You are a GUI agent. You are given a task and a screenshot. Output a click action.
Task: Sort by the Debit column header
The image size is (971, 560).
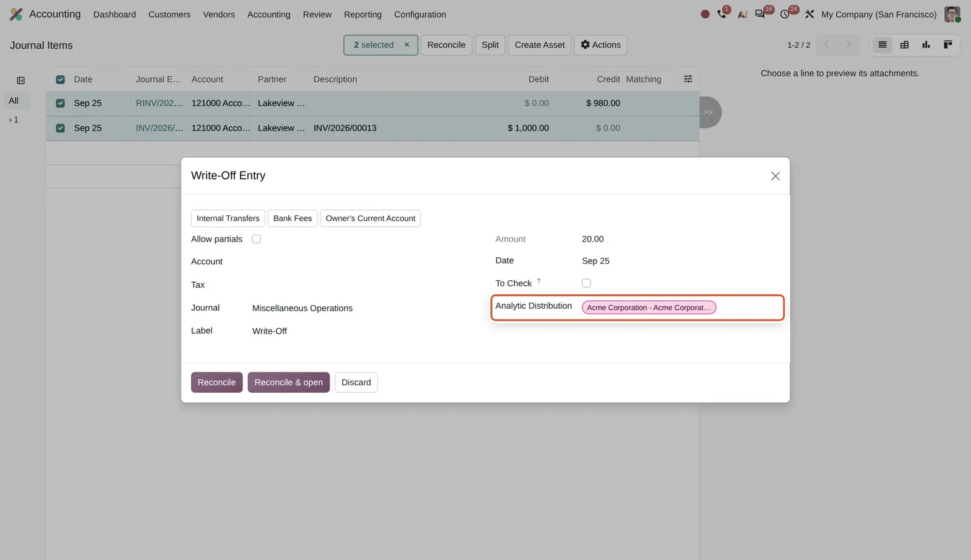[x=538, y=79]
